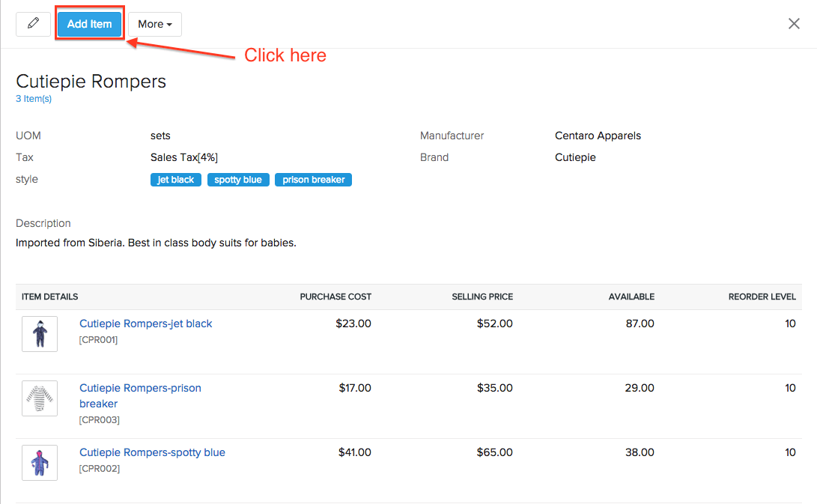Open the item group via Cutiepie Rompers-jet black thumbnail
The width and height of the screenshot is (817, 504).
[39, 333]
